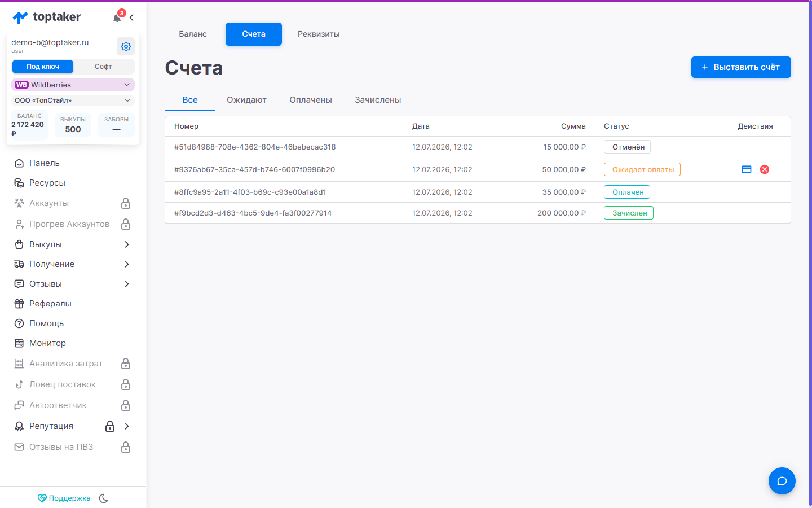Click the Отзывы message icon

coord(19,284)
